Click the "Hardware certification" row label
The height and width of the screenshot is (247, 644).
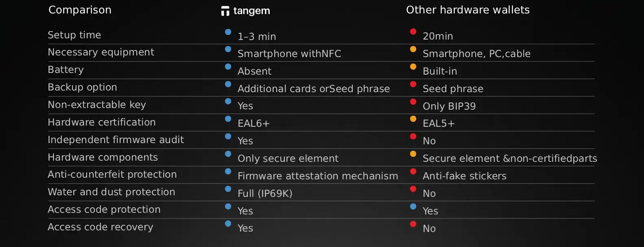point(101,122)
